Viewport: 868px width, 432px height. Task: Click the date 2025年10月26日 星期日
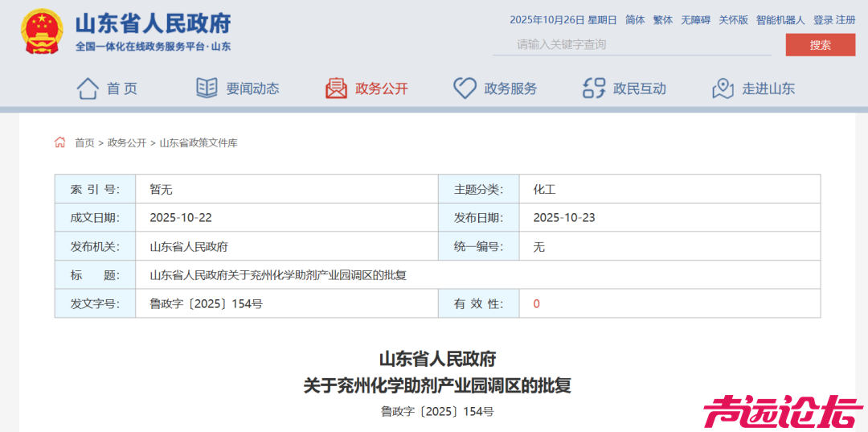pos(563,20)
